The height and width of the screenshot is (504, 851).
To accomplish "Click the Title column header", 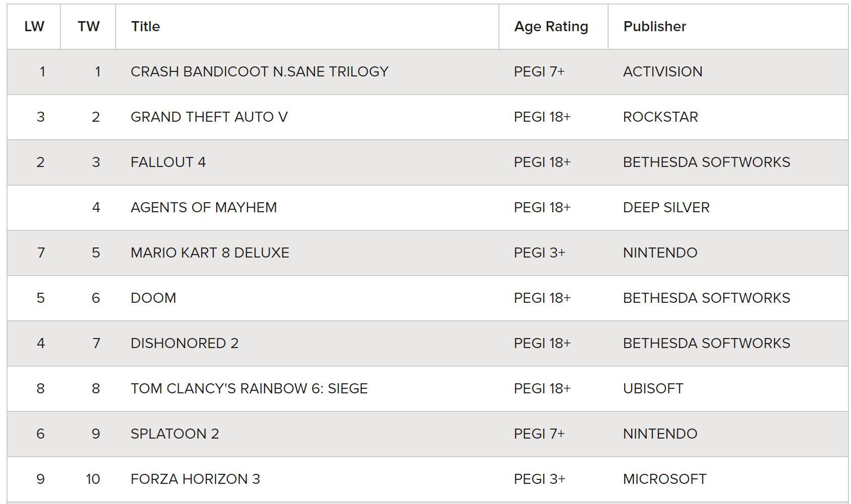I will point(145,27).
